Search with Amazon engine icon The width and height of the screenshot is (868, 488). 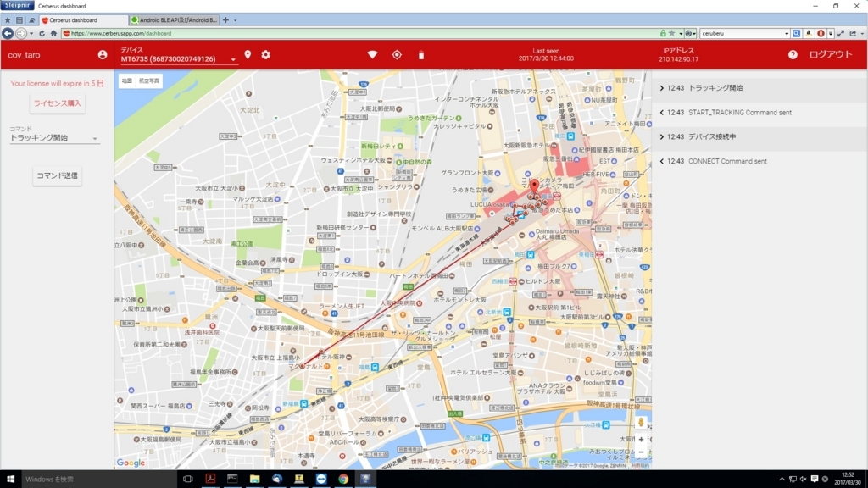808,33
